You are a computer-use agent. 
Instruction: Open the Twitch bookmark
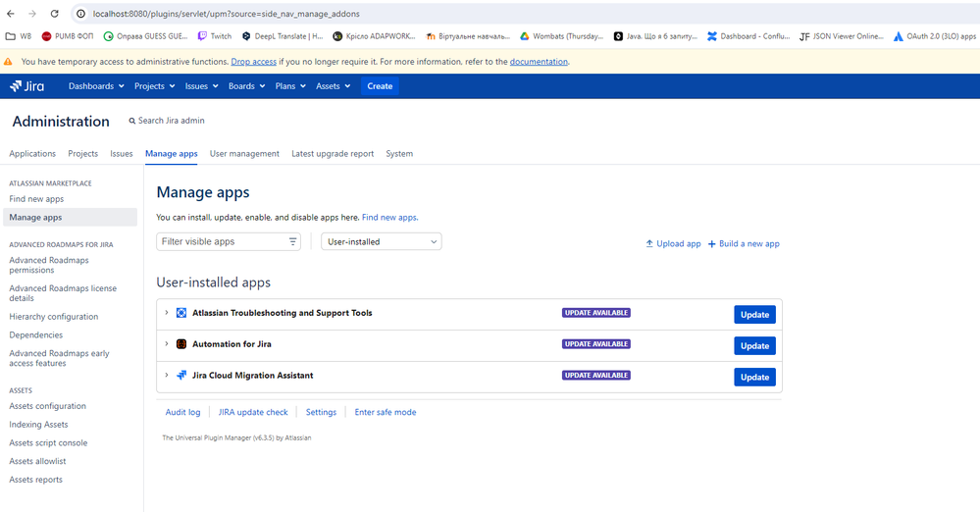pyautogui.click(x=215, y=36)
